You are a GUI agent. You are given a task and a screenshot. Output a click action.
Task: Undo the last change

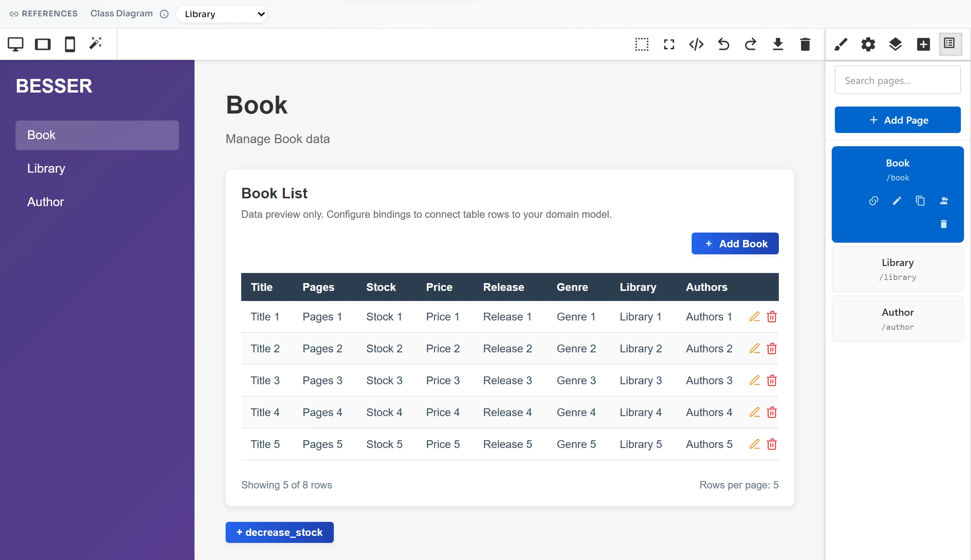[723, 44]
